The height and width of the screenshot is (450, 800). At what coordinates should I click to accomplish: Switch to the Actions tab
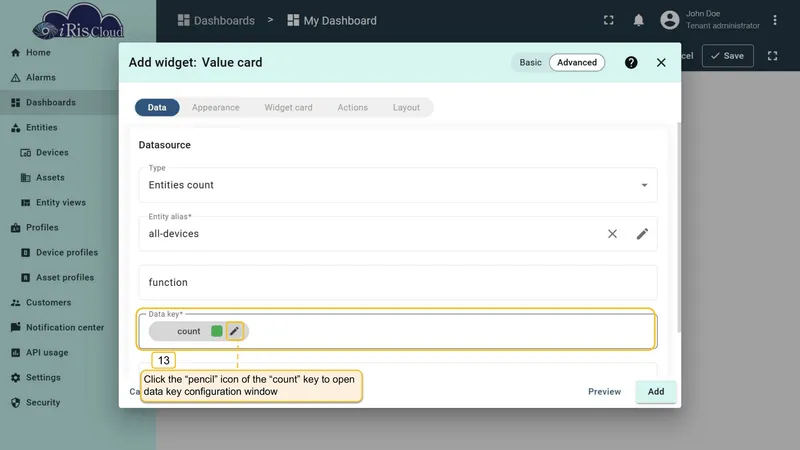353,108
